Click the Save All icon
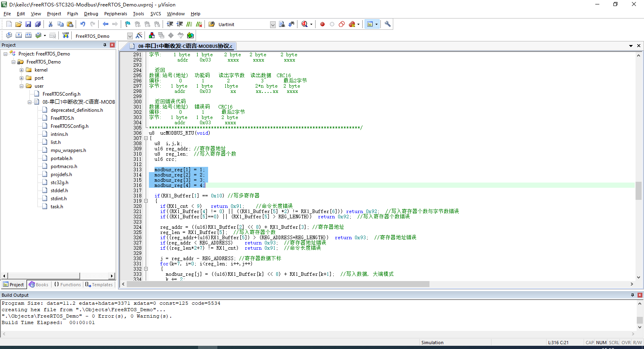Image resolution: width=644 pixels, height=349 pixels. (38, 24)
